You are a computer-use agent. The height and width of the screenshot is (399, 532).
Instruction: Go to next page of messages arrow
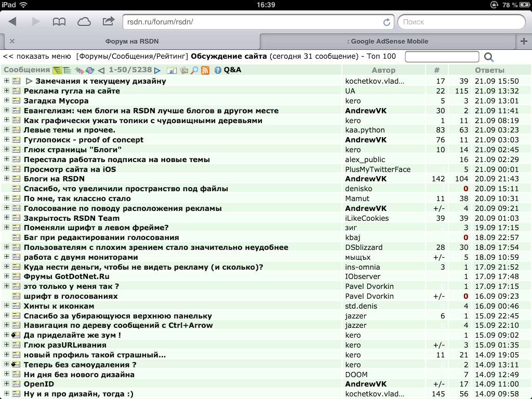click(157, 70)
